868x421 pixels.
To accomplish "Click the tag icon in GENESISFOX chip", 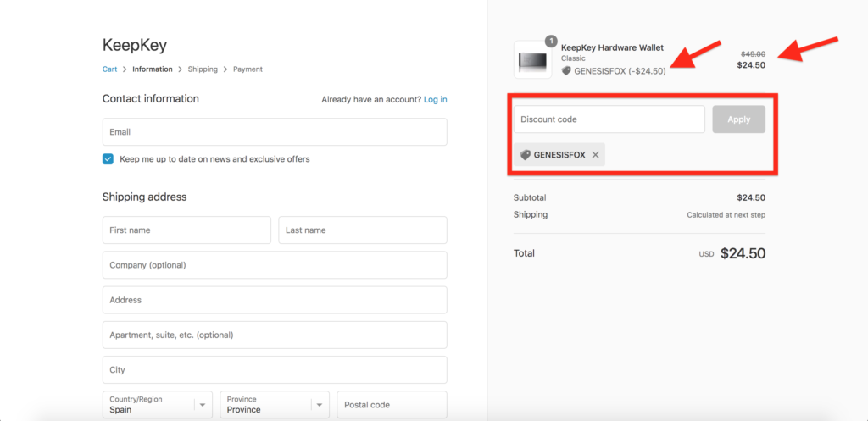I will tap(526, 156).
